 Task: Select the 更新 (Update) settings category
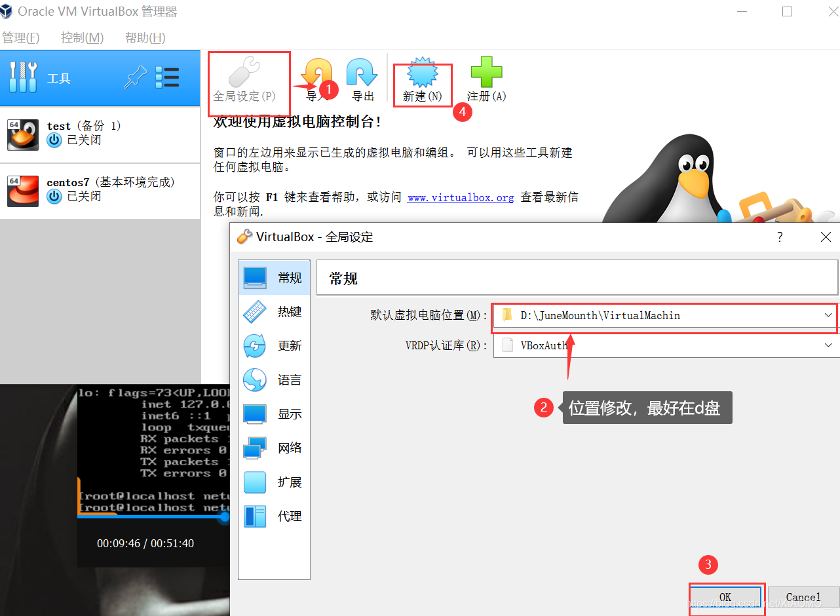click(274, 345)
